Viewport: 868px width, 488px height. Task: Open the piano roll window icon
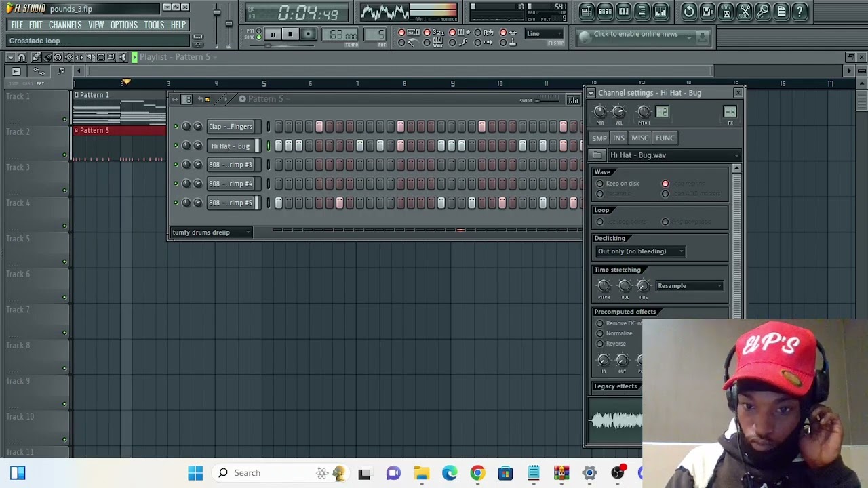[623, 11]
